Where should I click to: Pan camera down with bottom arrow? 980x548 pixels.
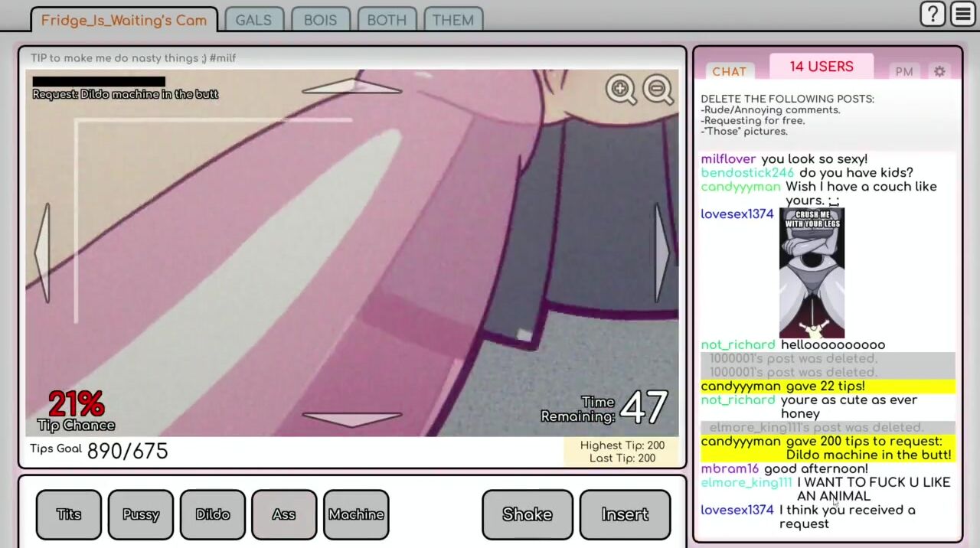(352, 419)
